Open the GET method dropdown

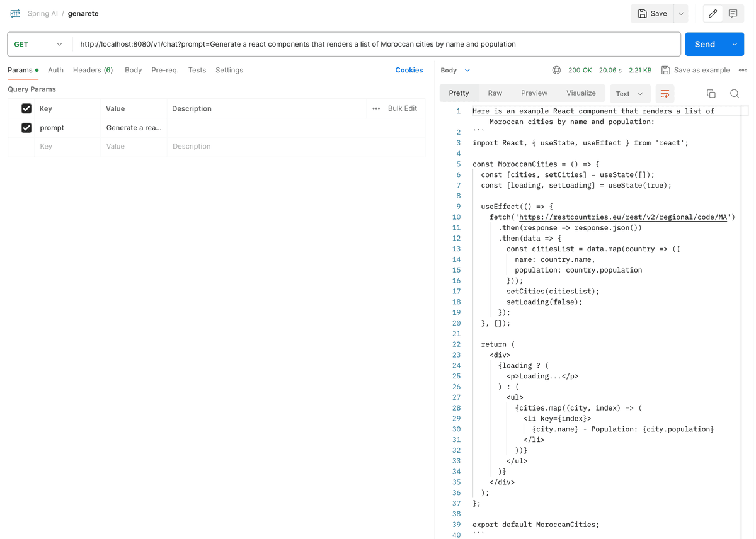tap(39, 44)
